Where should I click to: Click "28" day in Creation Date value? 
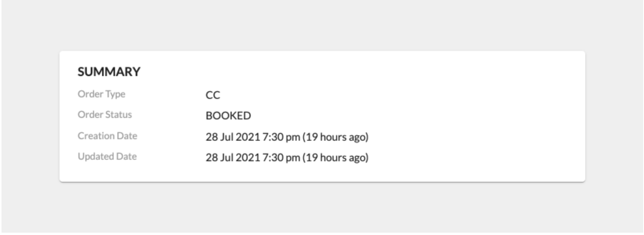(211, 137)
